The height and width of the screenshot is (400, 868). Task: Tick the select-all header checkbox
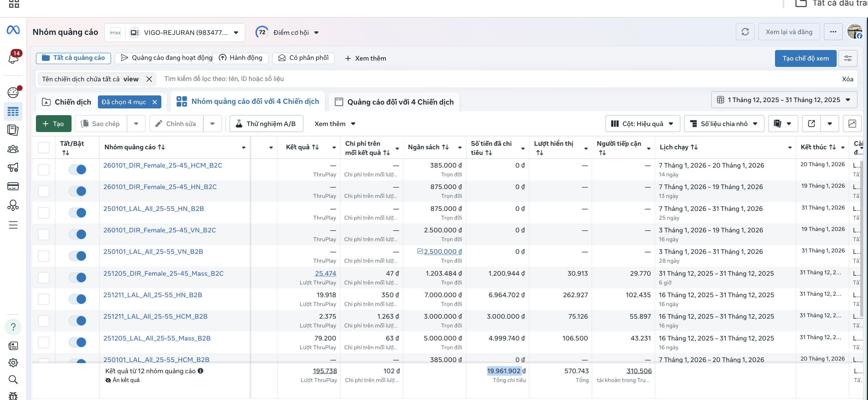click(x=44, y=147)
